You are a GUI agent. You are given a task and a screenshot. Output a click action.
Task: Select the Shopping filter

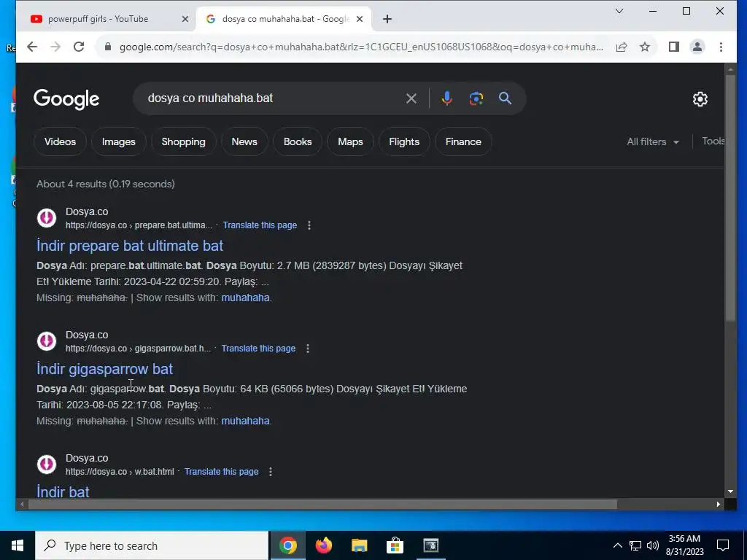(x=183, y=142)
